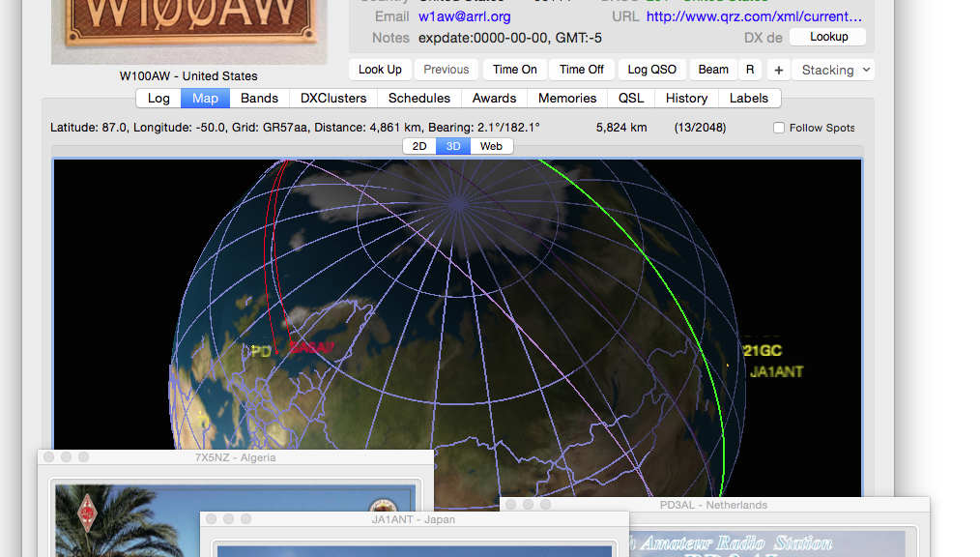The width and height of the screenshot is (980, 557).
Task: Open the w1aw@arrl.org email link
Action: [x=464, y=16]
